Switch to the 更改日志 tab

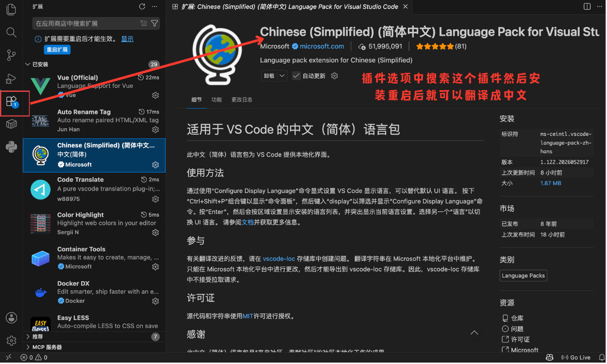[242, 100]
